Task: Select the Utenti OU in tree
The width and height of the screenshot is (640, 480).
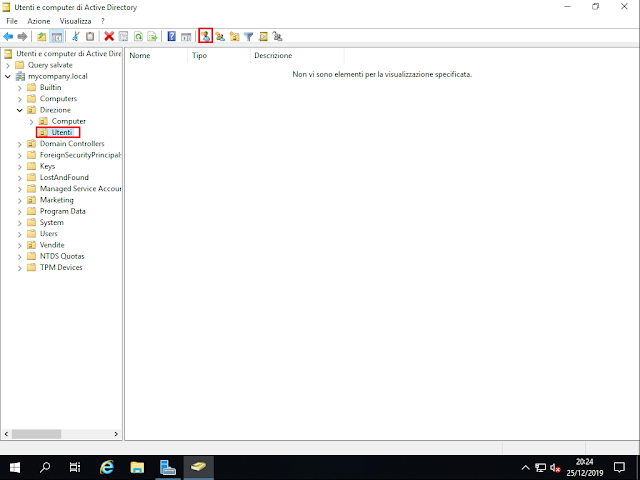Action: click(x=62, y=132)
